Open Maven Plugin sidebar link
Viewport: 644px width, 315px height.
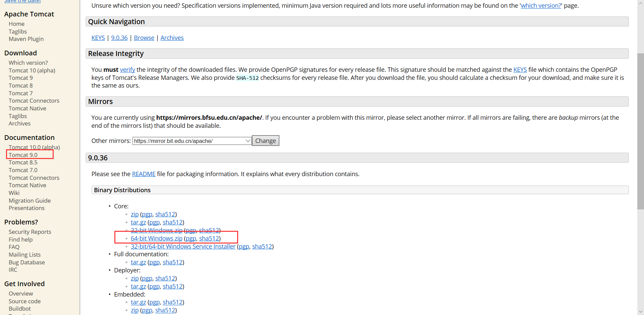[x=26, y=39]
